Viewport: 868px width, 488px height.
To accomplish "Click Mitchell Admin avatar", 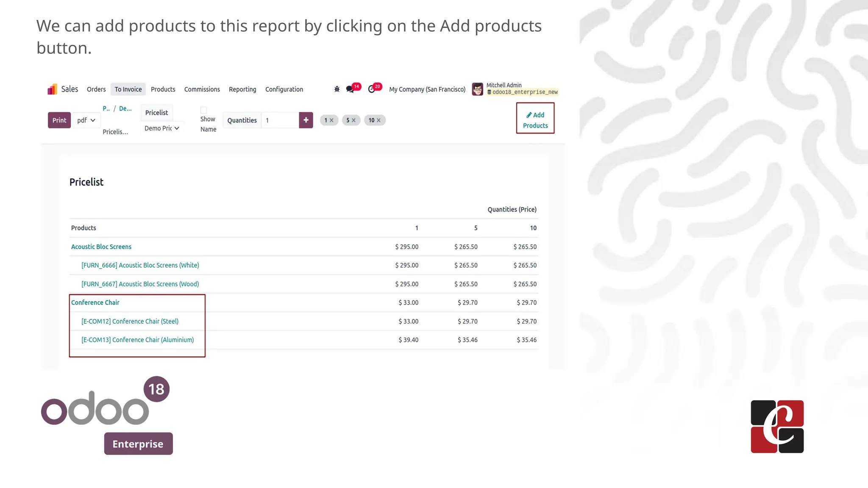I will 478,89.
